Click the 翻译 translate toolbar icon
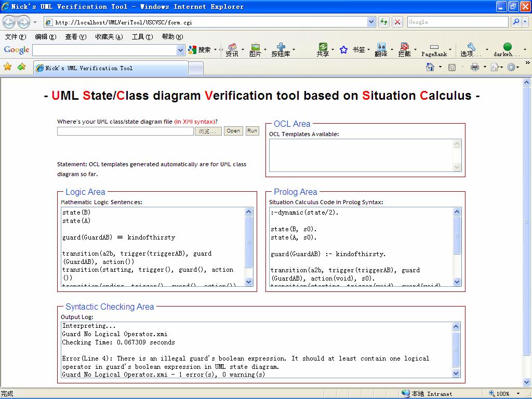532x399 pixels. 381,50
